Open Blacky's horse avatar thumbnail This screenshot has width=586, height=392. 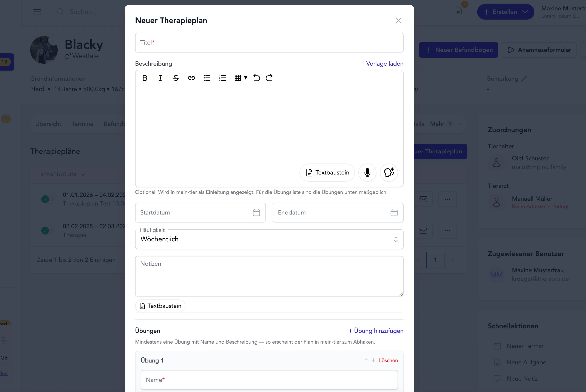click(x=44, y=50)
